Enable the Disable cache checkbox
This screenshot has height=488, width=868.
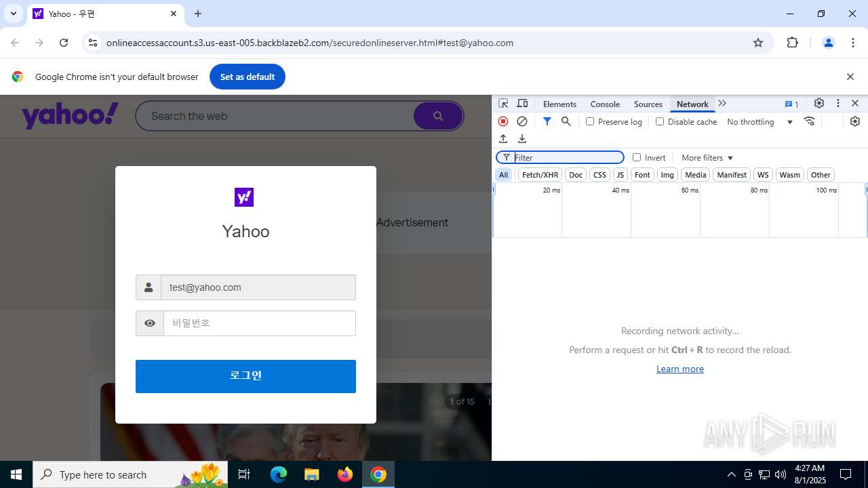[x=660, y=121]
